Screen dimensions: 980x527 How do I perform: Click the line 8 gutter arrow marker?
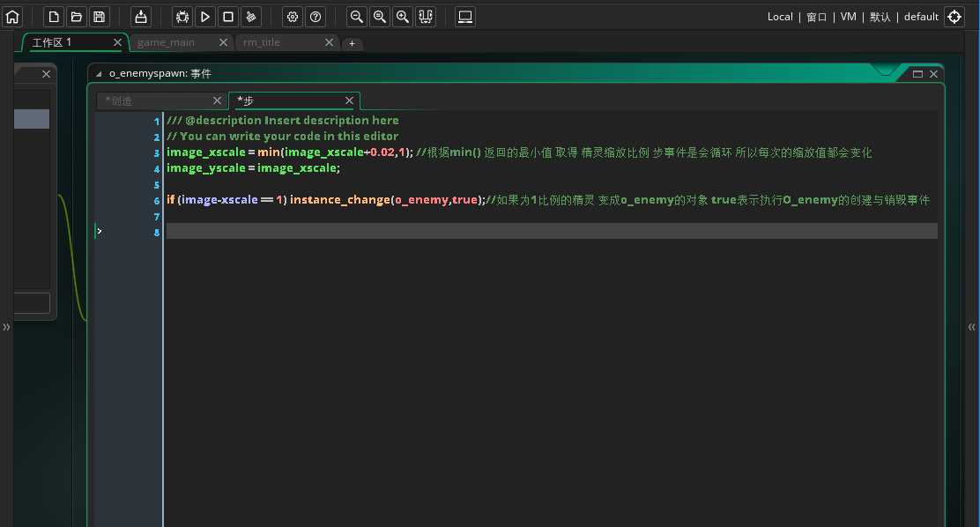99,231
